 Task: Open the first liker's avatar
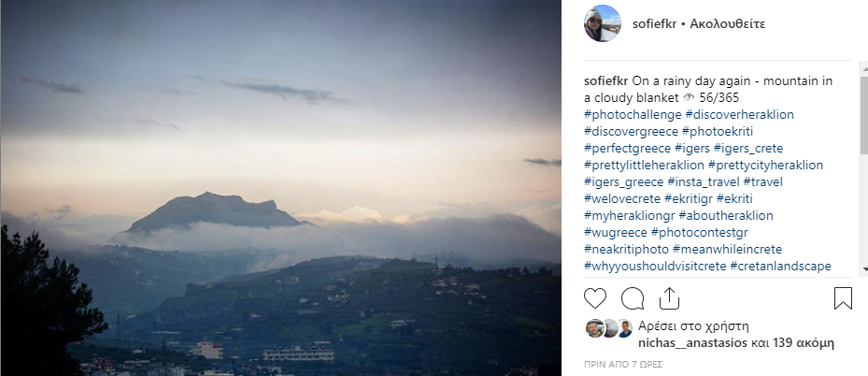pos(594,328)
